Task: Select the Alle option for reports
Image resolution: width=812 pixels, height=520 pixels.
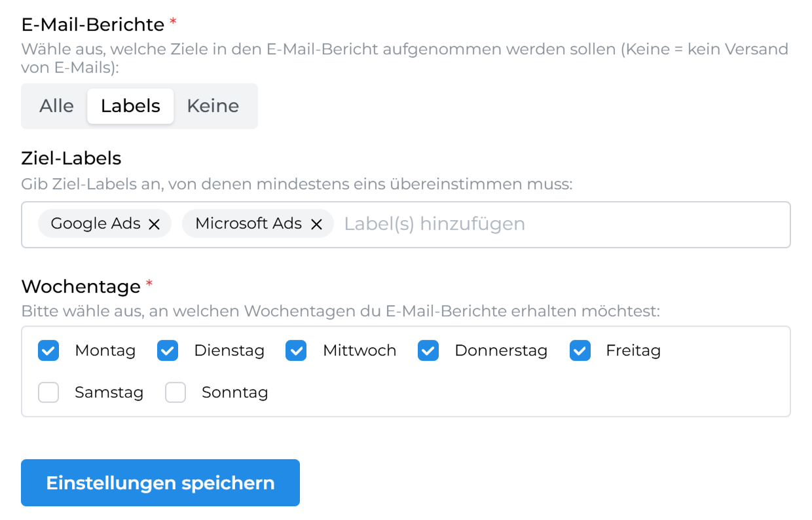Action: point(56,106)
